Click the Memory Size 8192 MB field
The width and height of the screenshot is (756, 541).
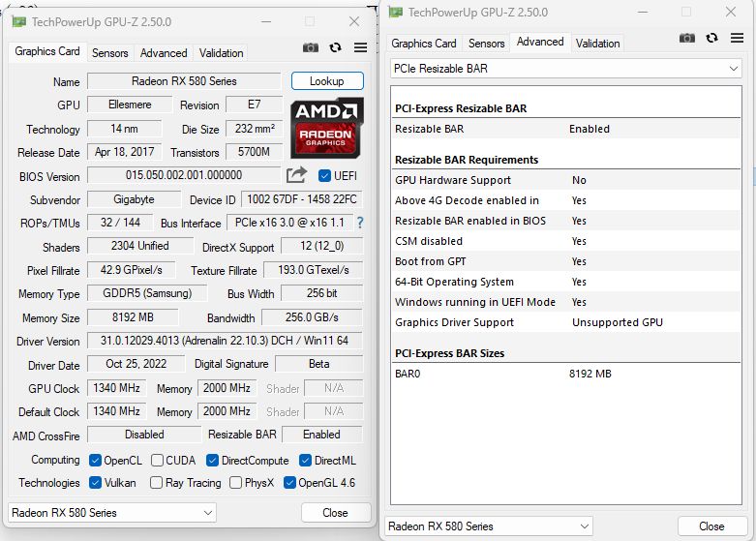133,317
